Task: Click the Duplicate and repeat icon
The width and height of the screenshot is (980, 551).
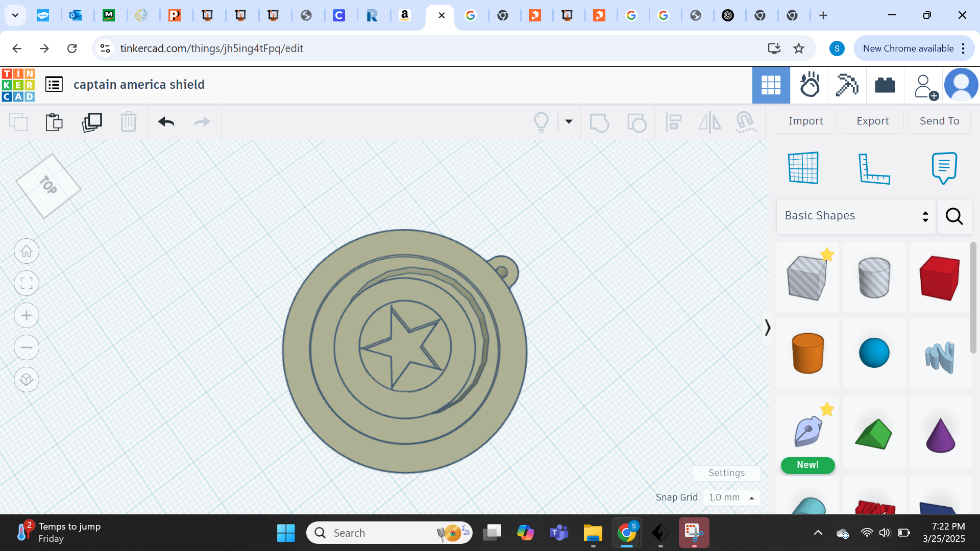Action: (x=92, y=122)
